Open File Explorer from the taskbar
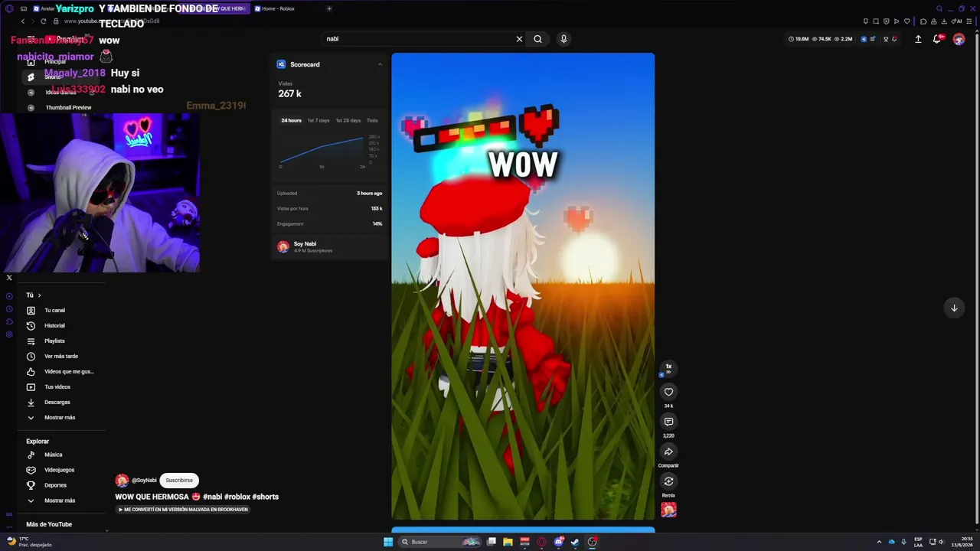Image resolution: width=980 pixels, height=551 pixels. [508, 542]
